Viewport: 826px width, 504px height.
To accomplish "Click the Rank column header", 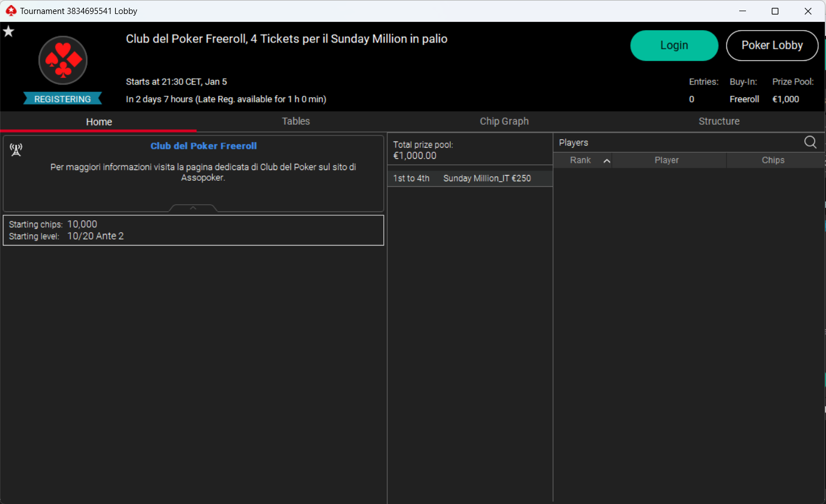I will [x=580, y=160].
